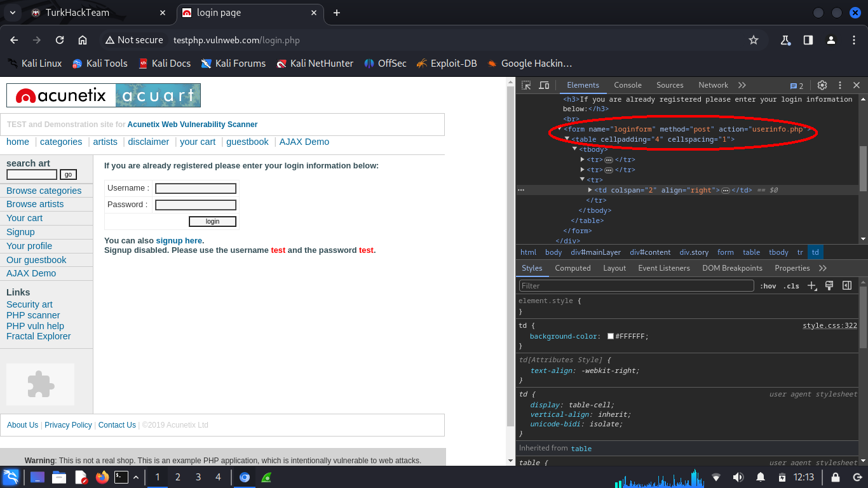Select the form breadcrumb in DevTools
868x488 pixels.
(x=726, y=252)
